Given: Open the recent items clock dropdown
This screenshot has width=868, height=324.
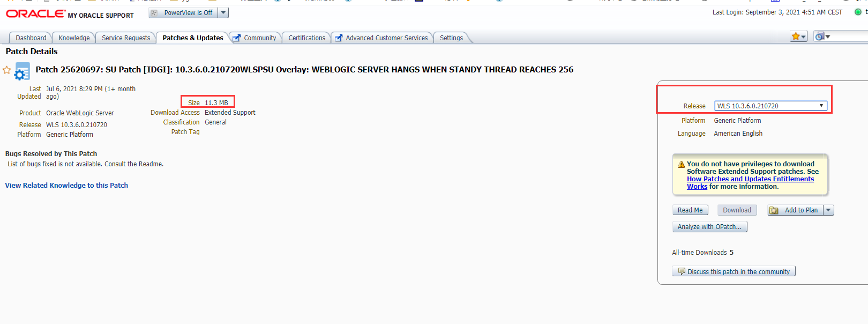Looking at the screenshot, I should pyautogui.click(x=822, y=36).
